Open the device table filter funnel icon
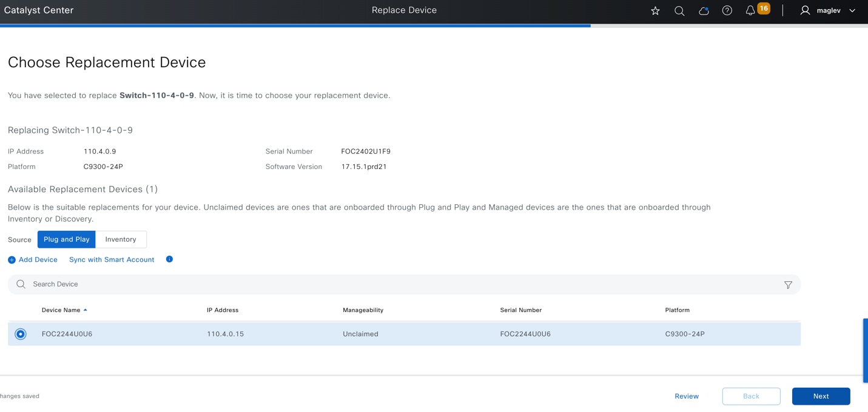868x412 pixels. [x=788, y=284]
